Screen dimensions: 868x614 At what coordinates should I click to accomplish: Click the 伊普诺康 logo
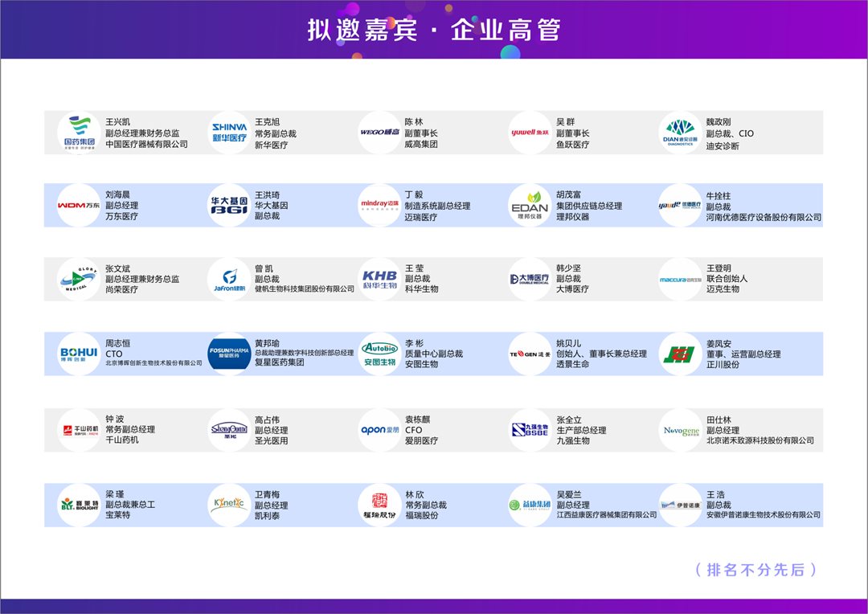(x=681, y=505)
